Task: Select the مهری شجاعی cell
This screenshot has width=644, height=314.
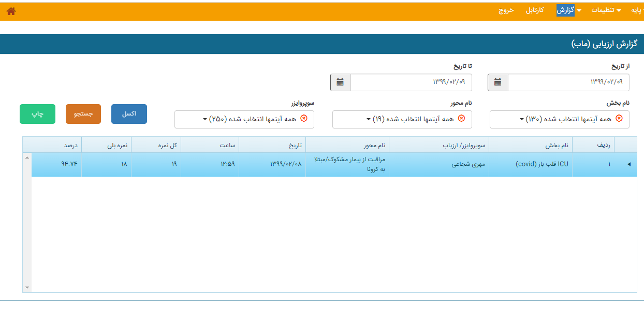Action: 439,165
